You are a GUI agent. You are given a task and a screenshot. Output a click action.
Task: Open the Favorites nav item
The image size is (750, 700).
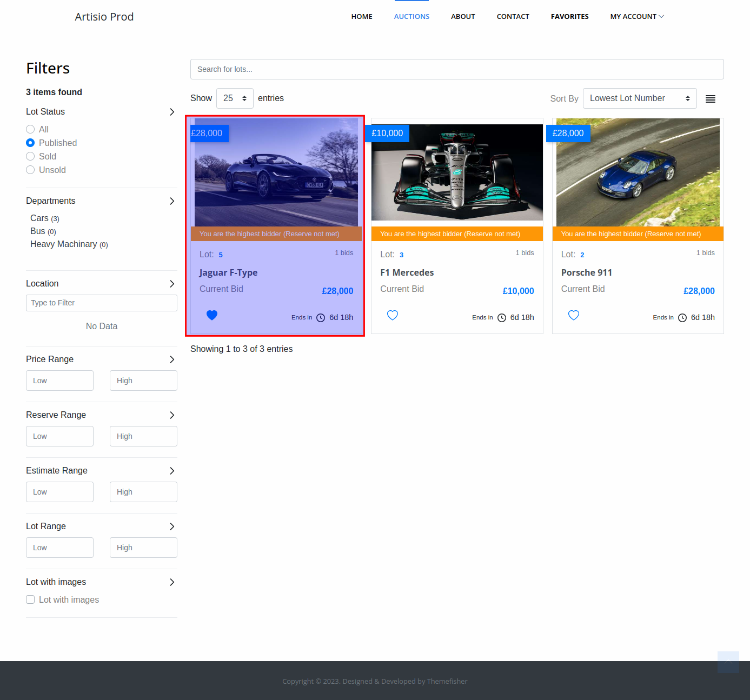click(x=569, y=17)
